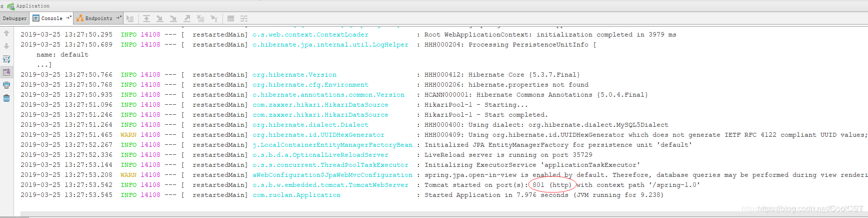Click the 'Tomcat started on port(s)' message

click(562, 185)
